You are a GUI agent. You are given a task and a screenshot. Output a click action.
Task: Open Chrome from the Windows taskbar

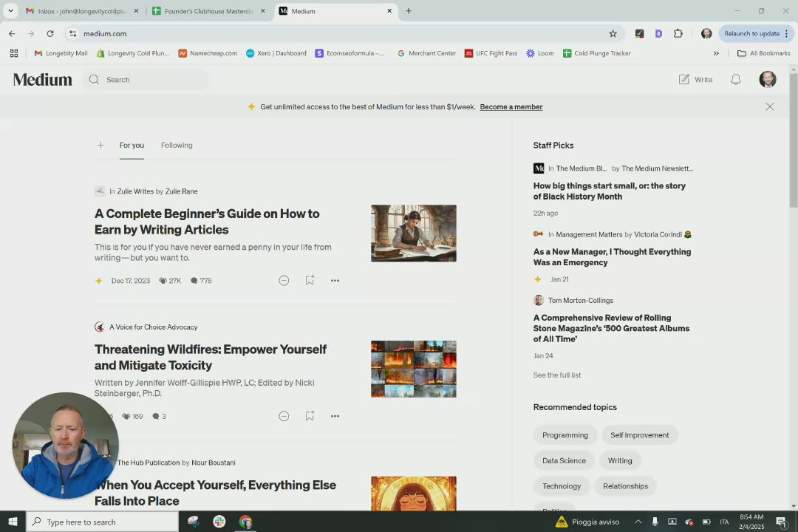[245, 522]
